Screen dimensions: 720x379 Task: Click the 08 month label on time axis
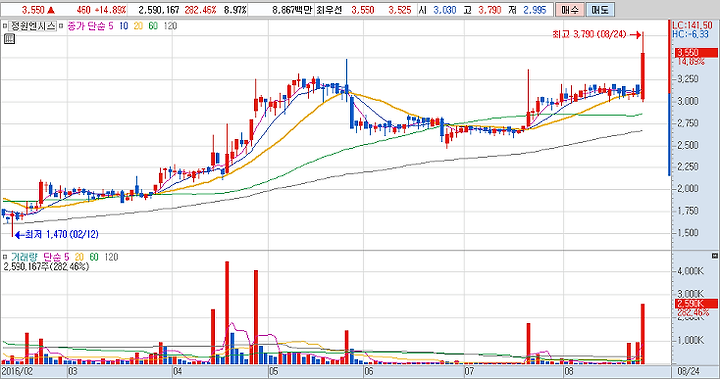coord(569,371)
